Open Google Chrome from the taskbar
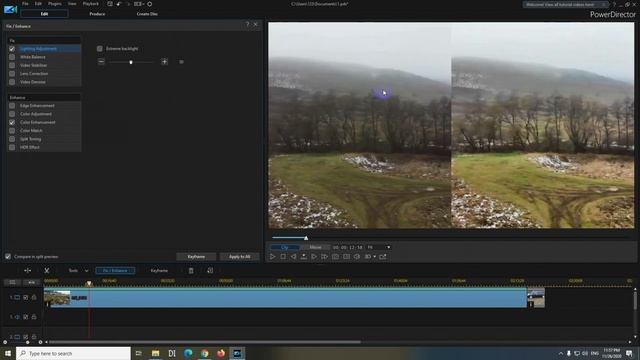Image resolution: width=640 pixels, height=360 pixels. tap(204, 353)
